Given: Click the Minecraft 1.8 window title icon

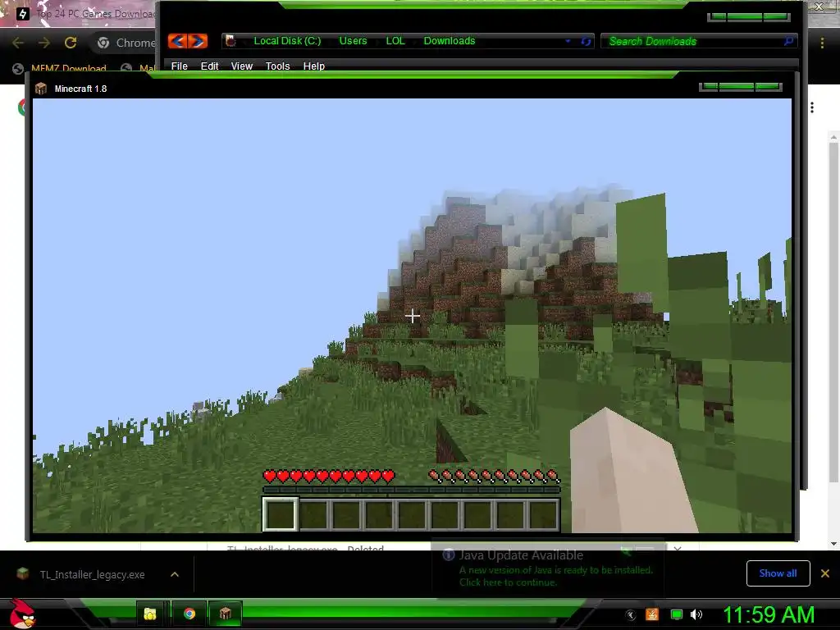Looking at the screenshot, I should (x=41, y=89).
